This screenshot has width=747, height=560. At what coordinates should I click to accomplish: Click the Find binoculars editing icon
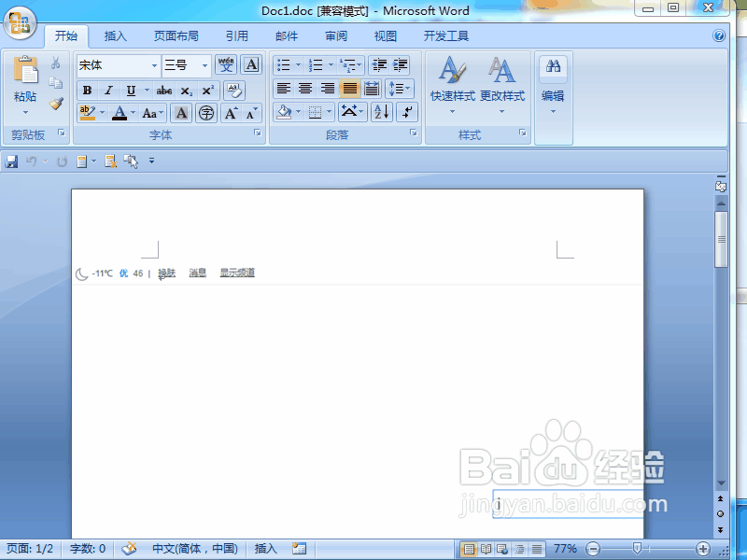point(553,66)
